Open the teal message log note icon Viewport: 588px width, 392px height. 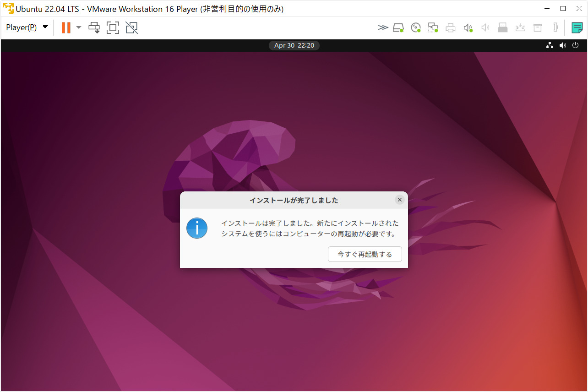coord(577,28)
